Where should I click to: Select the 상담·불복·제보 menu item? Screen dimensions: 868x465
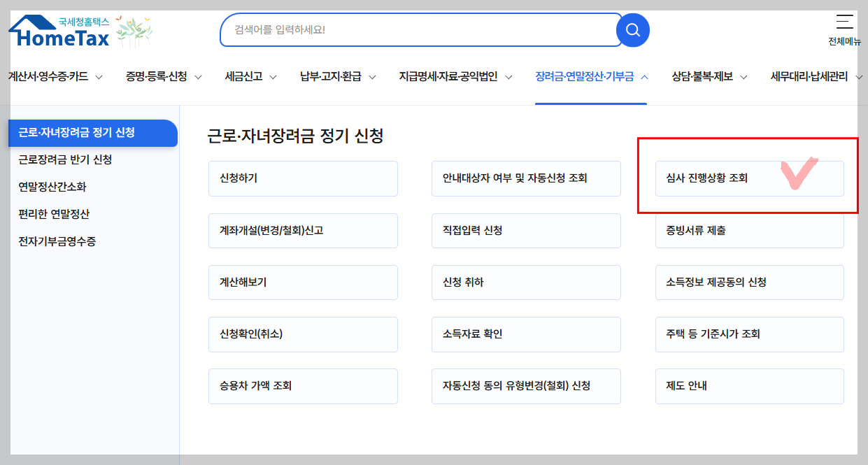pos(701,76)
